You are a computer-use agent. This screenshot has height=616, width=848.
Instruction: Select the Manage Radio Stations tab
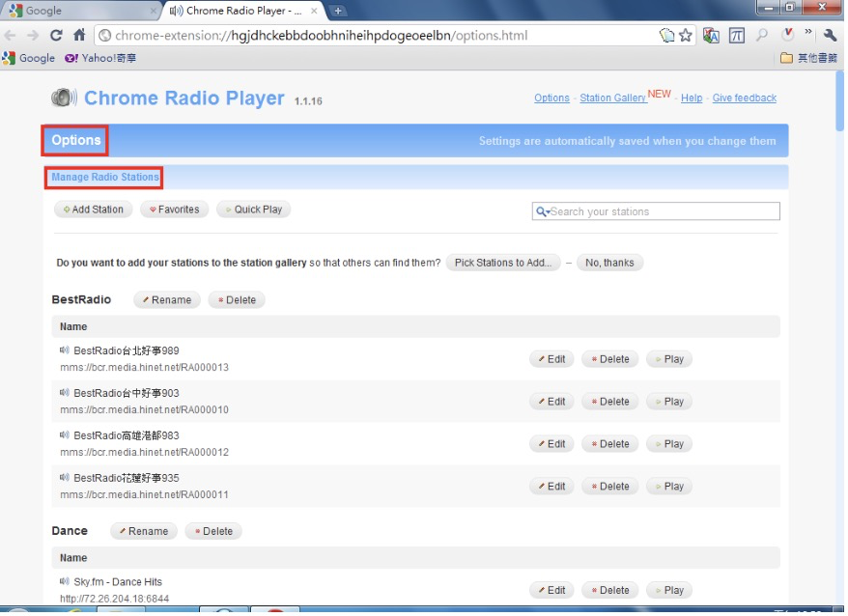point(105,177)
